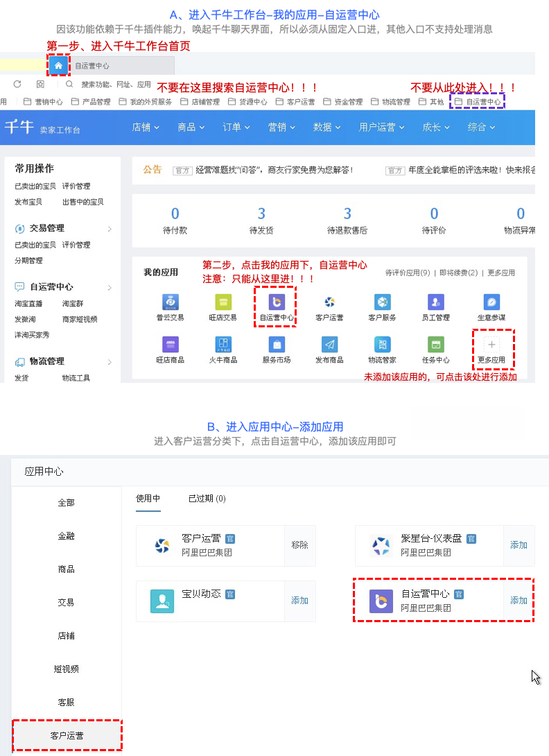The image size is (549, 756).
Task: Click 出售中的宝贝 in 常用操作
Action: (x=83, y=202)
